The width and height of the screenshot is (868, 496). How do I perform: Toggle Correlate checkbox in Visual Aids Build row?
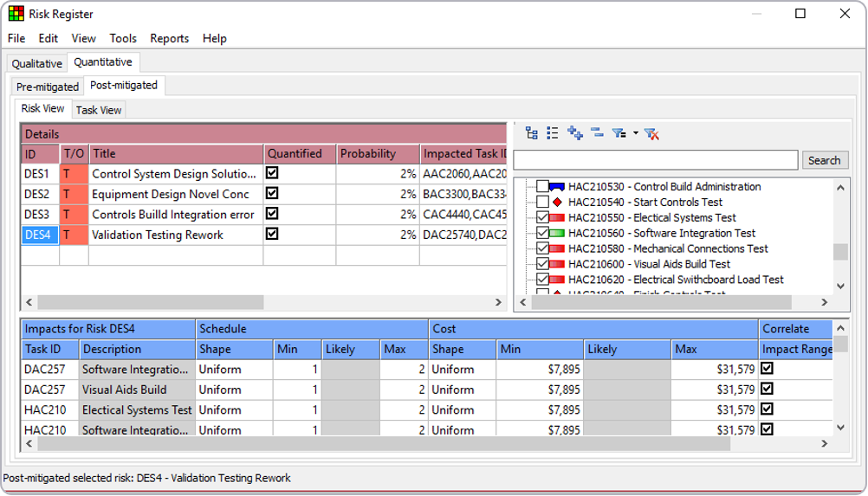tap(767, 390)
